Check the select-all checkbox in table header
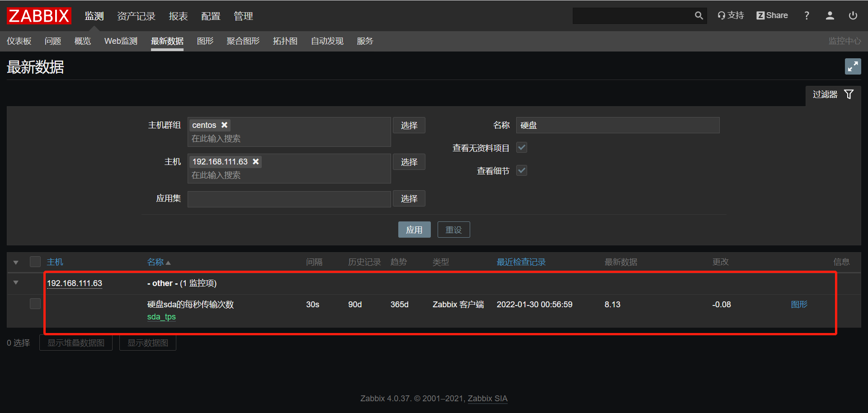 [35, 262]
